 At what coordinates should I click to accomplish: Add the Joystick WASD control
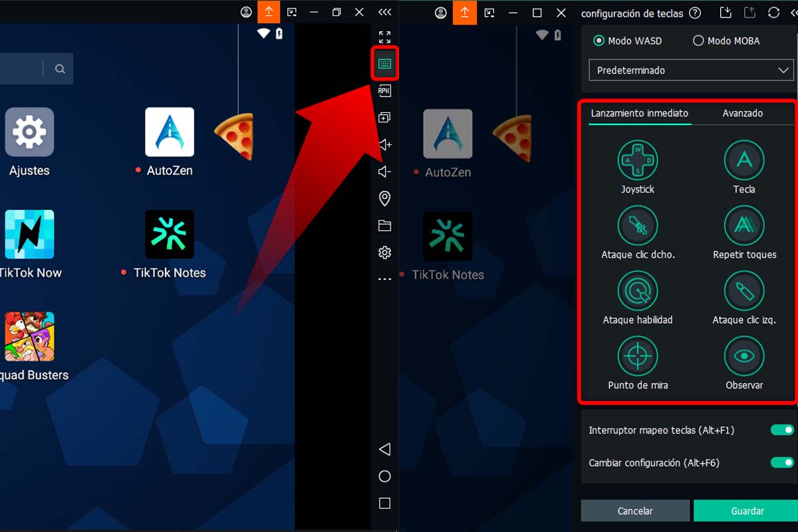coord(638,160)
